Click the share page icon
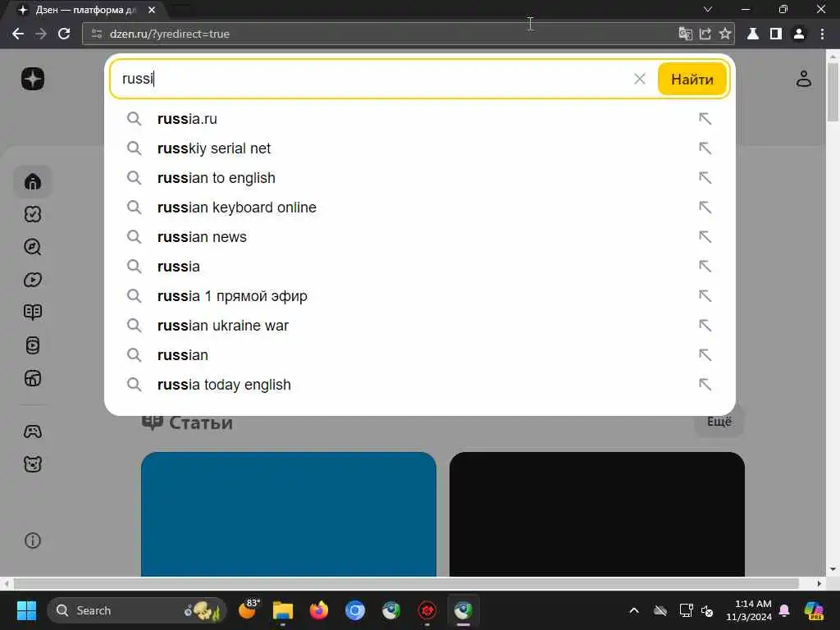 pyautogui.click(x=705, y=34)
